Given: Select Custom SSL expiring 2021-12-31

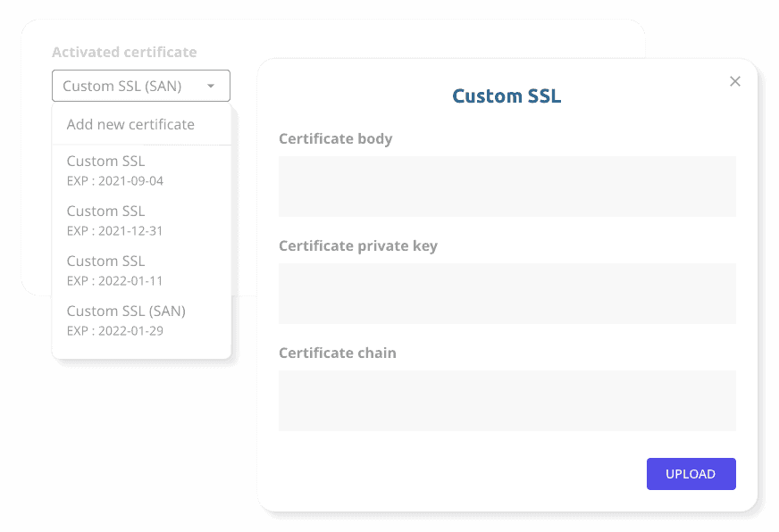Looking at the screenshot, I should click(x=141, y=220).
